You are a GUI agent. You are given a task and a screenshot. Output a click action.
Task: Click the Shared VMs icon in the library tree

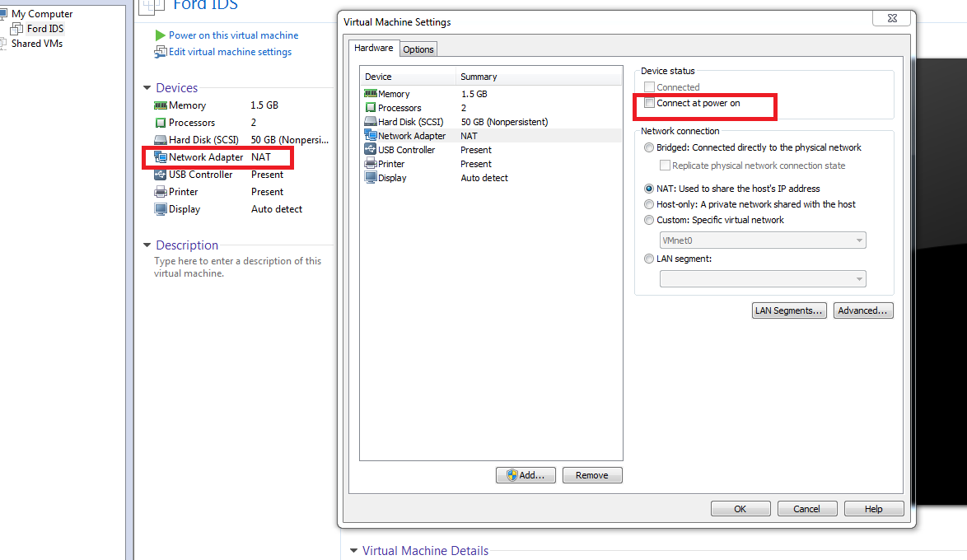pos(3,43)
